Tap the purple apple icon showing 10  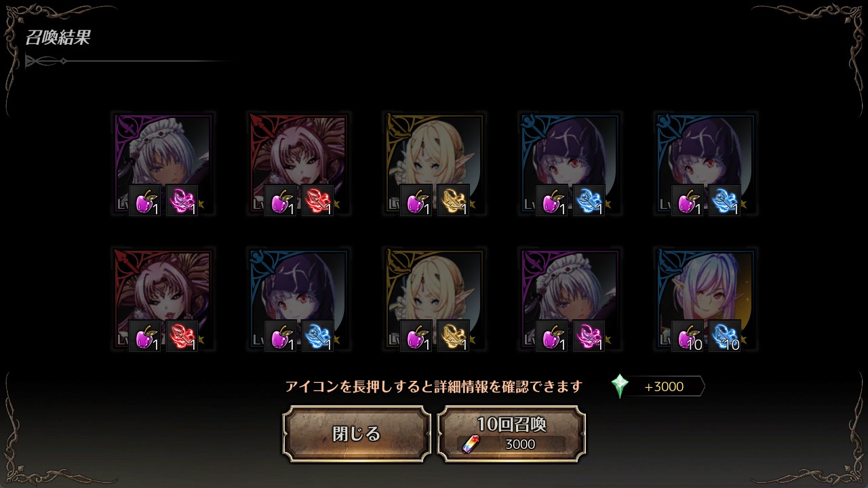pos(688,336)
